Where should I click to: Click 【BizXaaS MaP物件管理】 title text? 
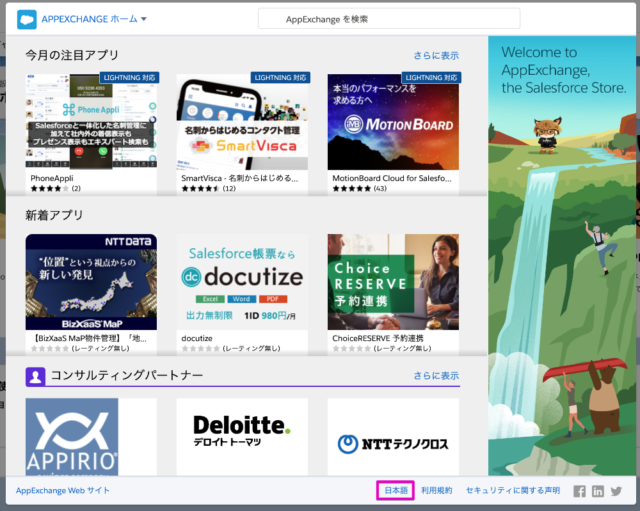click(x=89, y=338)
